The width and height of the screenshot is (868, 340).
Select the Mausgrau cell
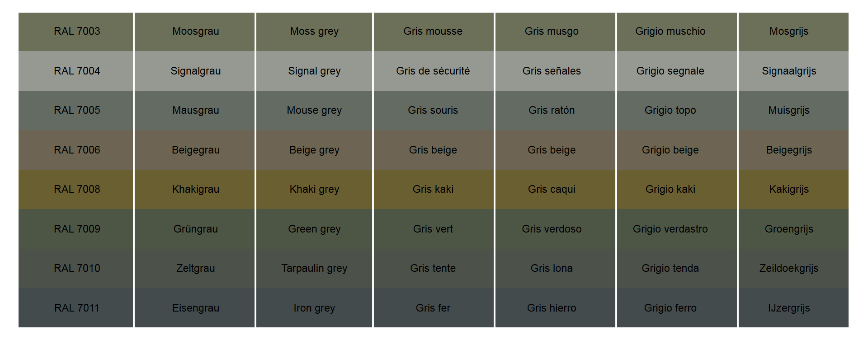click(x=195, y=110)
